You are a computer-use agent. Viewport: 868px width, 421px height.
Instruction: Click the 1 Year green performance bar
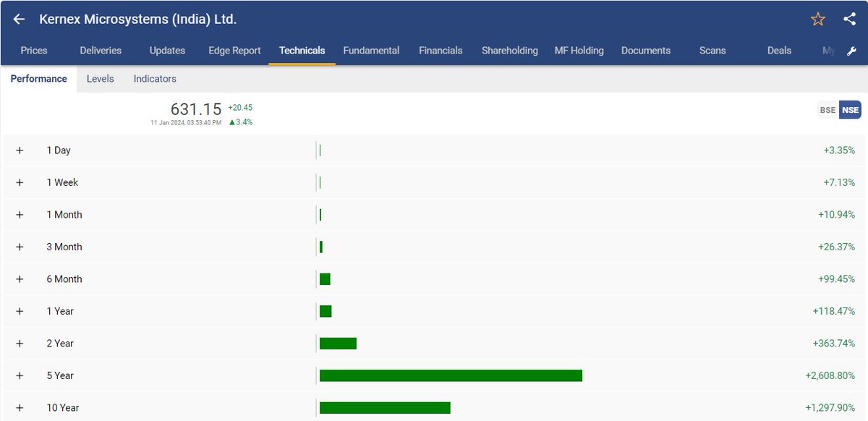pos(325,311)
